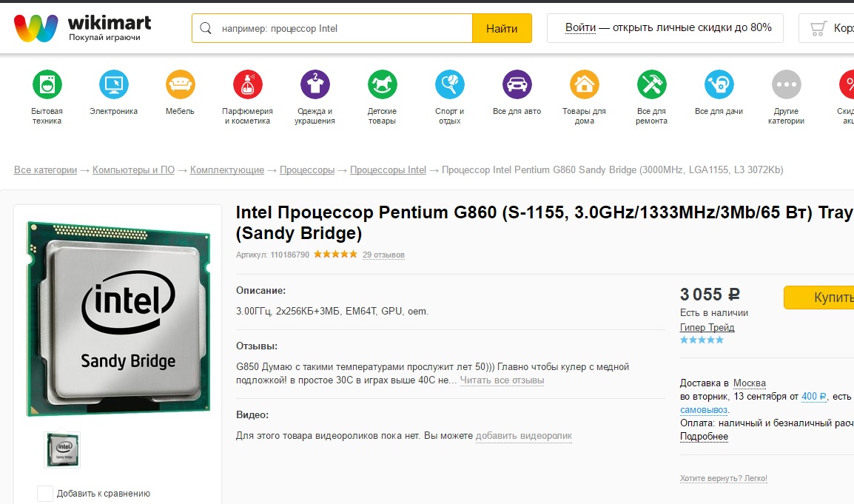The width and height of the screenshot is (854, 504).
Task: Click the large Intel Sandy Bridge product image
Action: [x=118, y=319]
